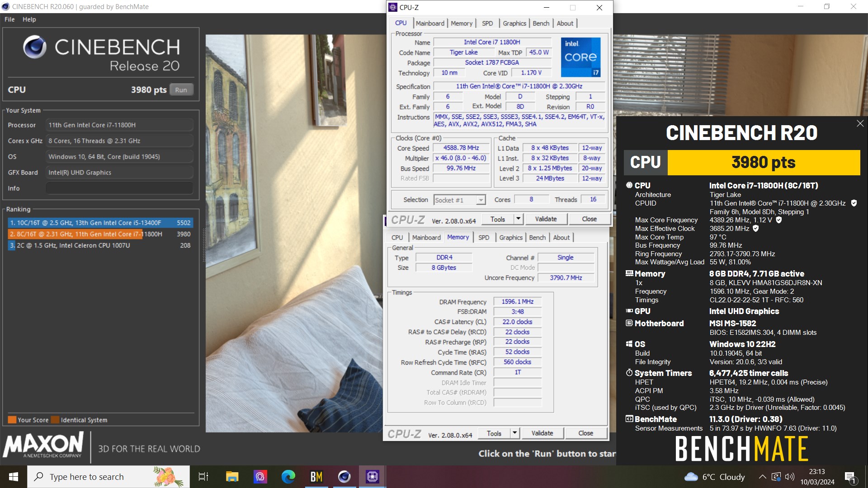The height and width of the screenshot is (488, 868).
Task: Open the purple head-icon app on taskbar
Action: 260,477
